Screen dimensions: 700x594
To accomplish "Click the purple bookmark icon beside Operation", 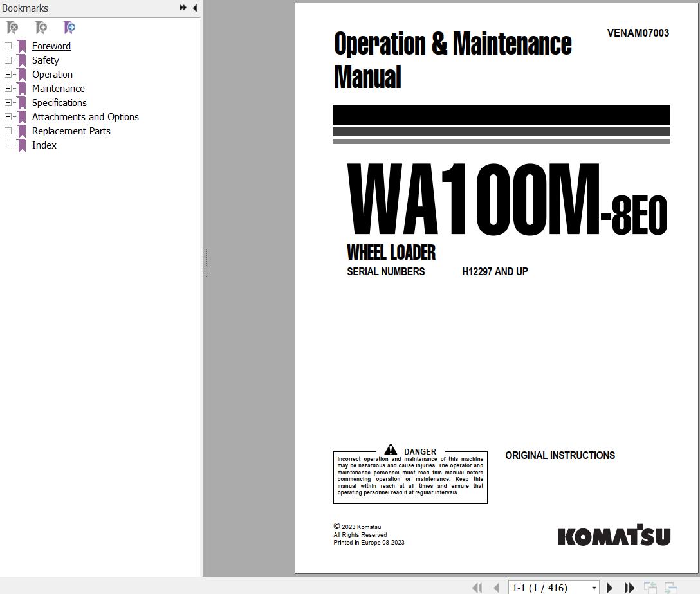I will click(22, 75).
